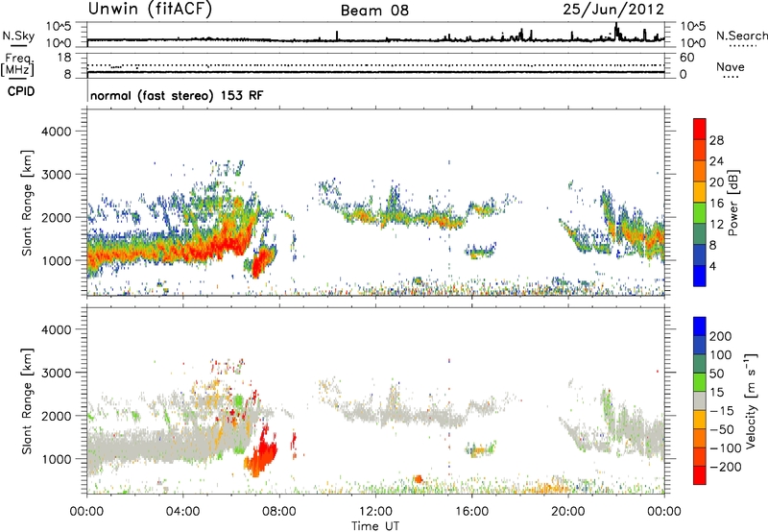Click the "-100" tick on Velocity colorbar
Image resolution: width=768 pixels, height=532 pixels.
[724, 447]
